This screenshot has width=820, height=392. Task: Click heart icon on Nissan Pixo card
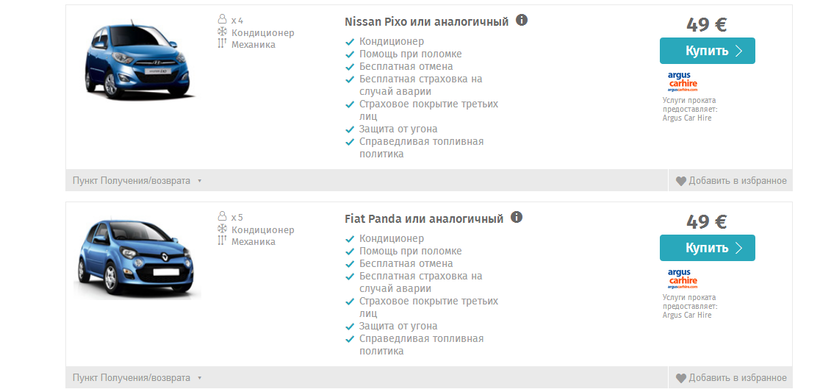click(681, 181)
